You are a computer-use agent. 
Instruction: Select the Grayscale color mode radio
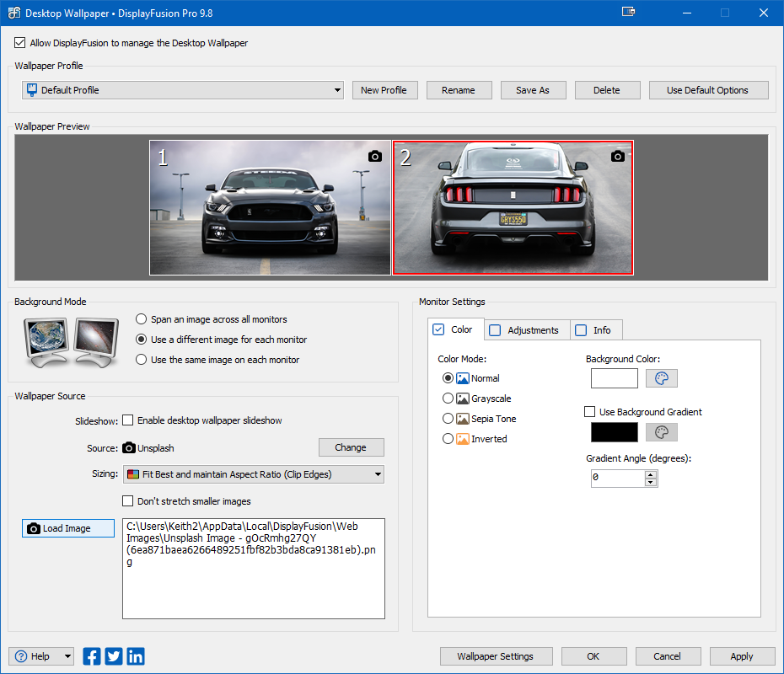448,399
